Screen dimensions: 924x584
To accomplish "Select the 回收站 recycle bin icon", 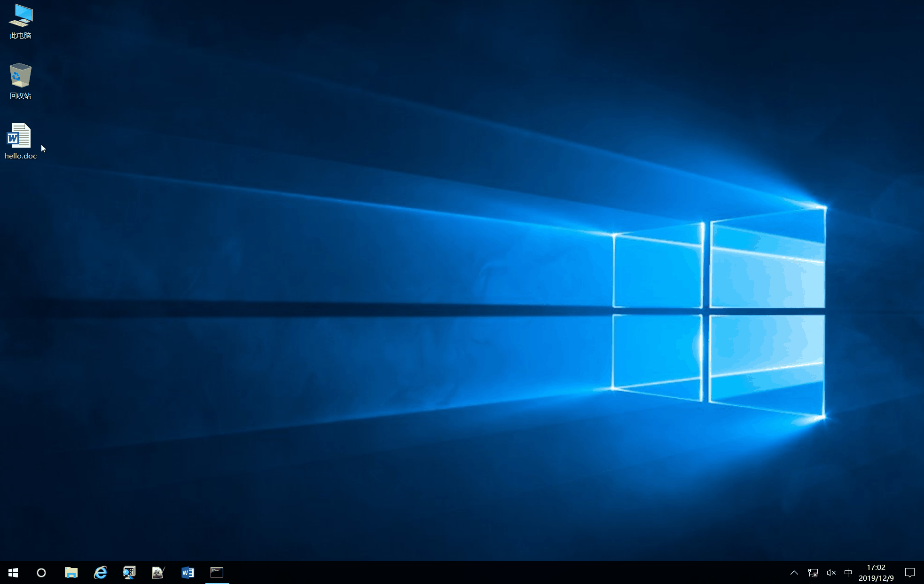I will (20, 81).
